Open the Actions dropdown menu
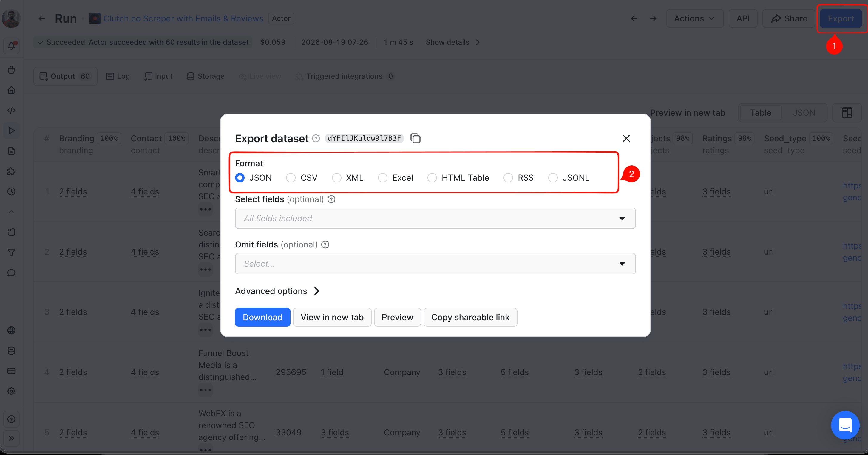868x455 pixels. coord(694,18)
